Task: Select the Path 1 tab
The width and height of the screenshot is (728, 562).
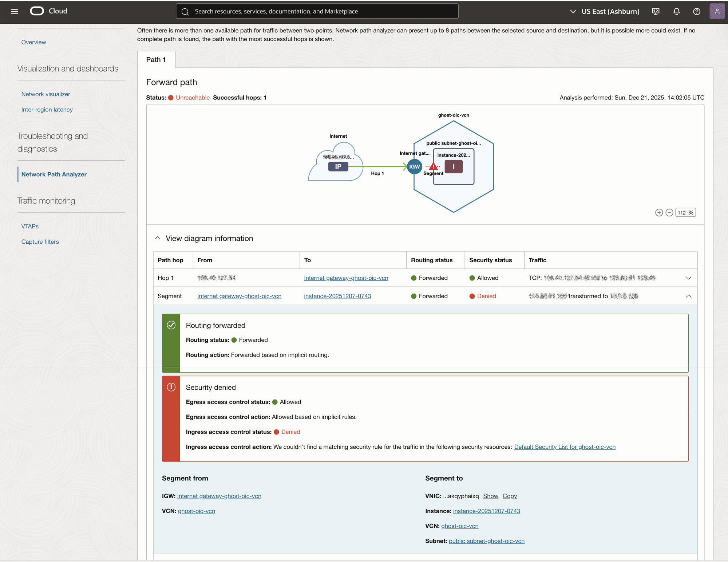Action: 156,60
